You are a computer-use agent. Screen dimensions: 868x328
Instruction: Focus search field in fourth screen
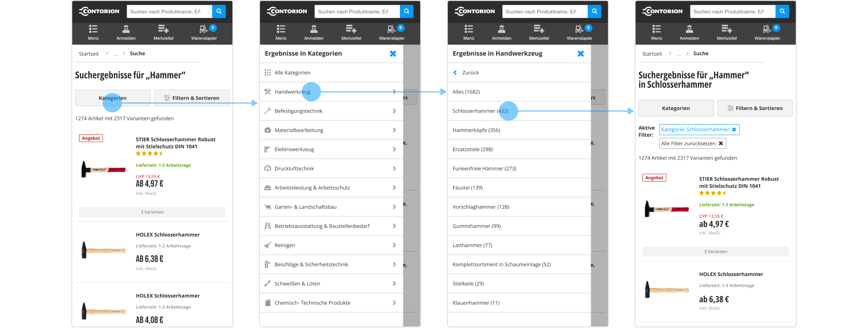coord(733,12)
